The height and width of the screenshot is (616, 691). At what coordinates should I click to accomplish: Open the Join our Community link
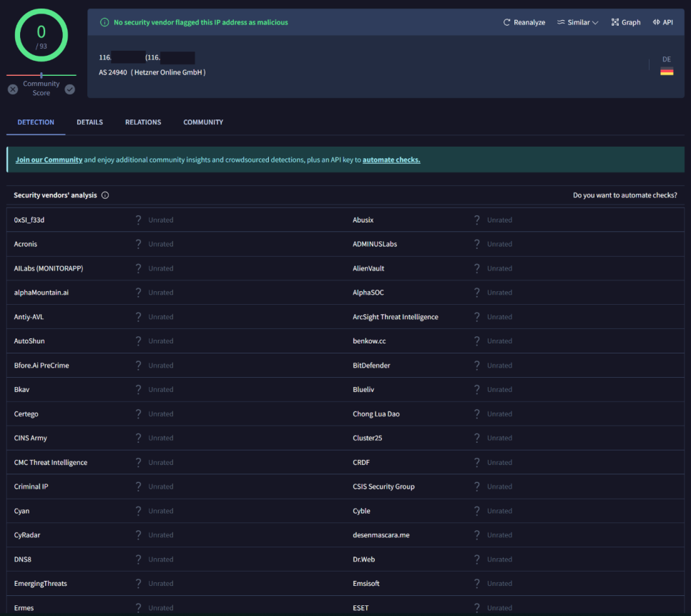[49, 160]
